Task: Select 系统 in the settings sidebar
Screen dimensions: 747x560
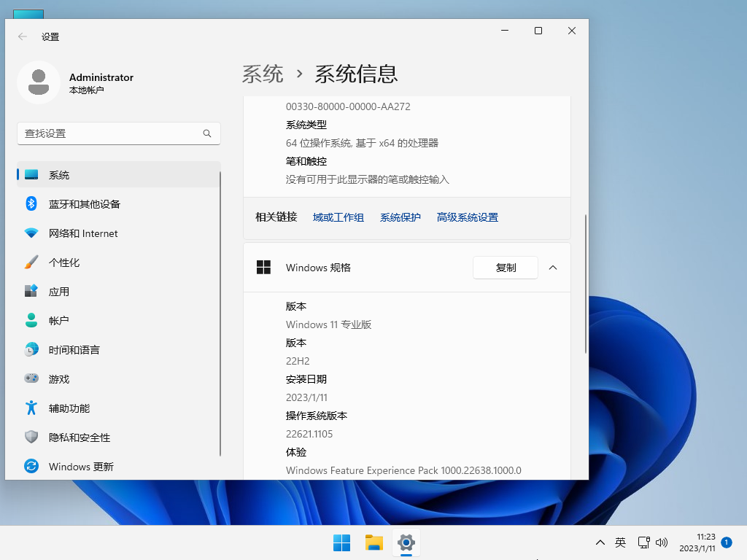Action: pos(57,175)
